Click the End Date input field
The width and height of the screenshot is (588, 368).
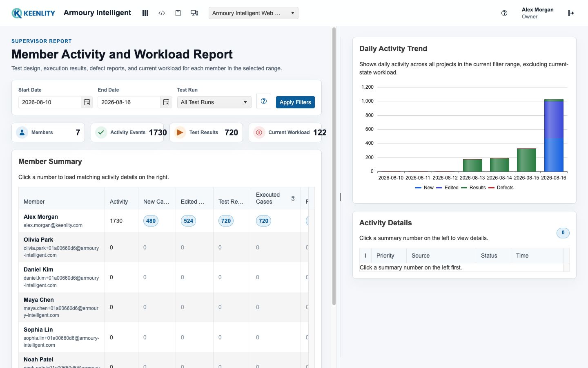pos(129,102)
